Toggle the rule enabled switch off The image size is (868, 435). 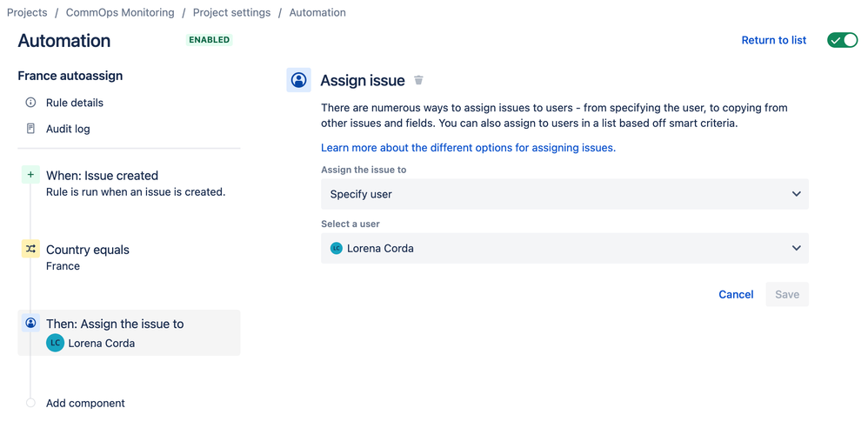[x=843, y=40]
